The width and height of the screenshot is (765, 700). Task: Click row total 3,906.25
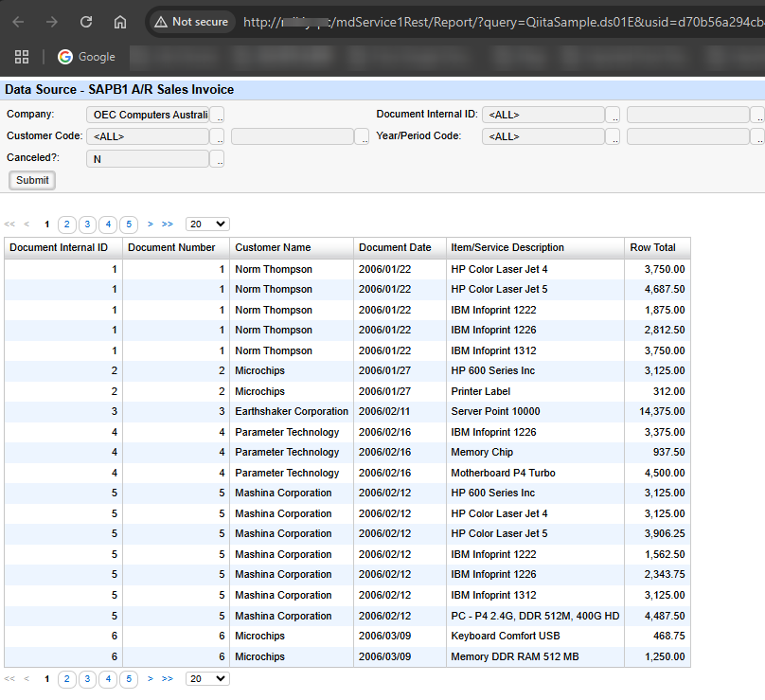pyautogui.click(x=658, y=534)
